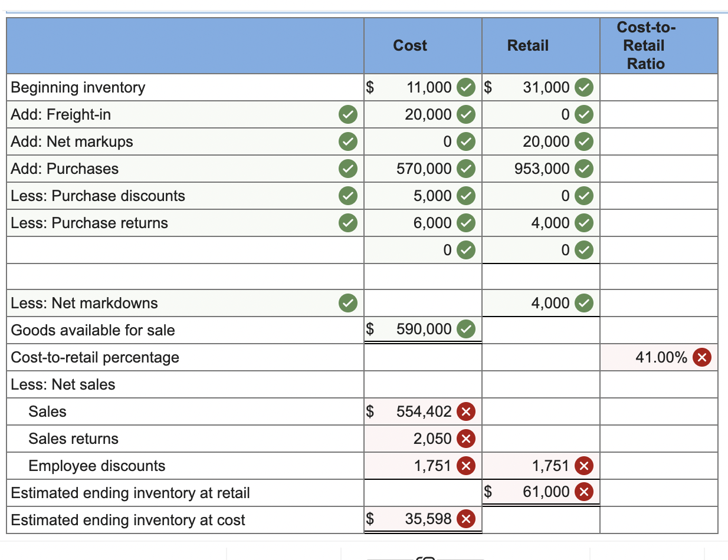The image size is (728, 560).
Task: Select the Net markdowns retail field 4,000
Action: (x=541, y=303)
